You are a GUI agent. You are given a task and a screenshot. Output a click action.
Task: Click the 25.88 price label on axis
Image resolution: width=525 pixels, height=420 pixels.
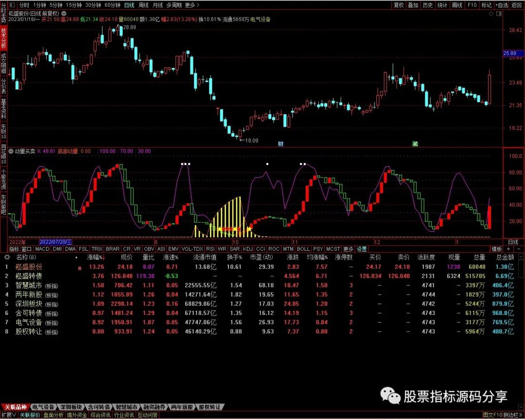tap(513, 53)
